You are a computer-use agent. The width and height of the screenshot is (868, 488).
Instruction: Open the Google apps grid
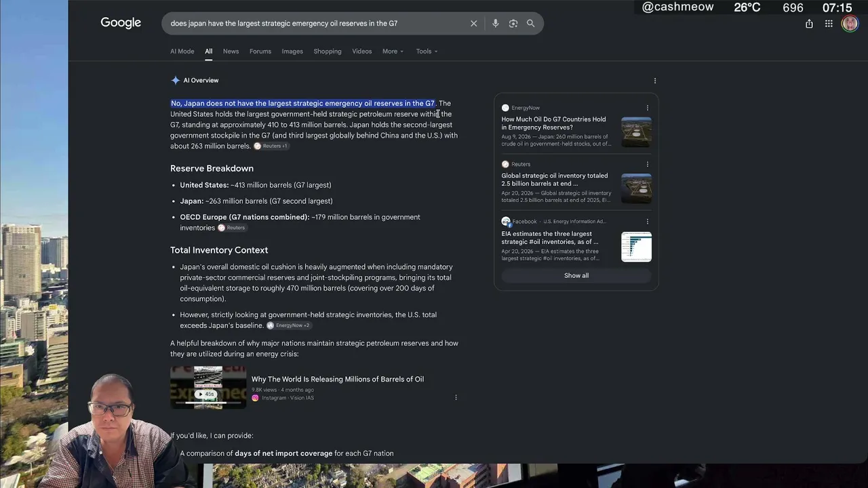point(829,24)
